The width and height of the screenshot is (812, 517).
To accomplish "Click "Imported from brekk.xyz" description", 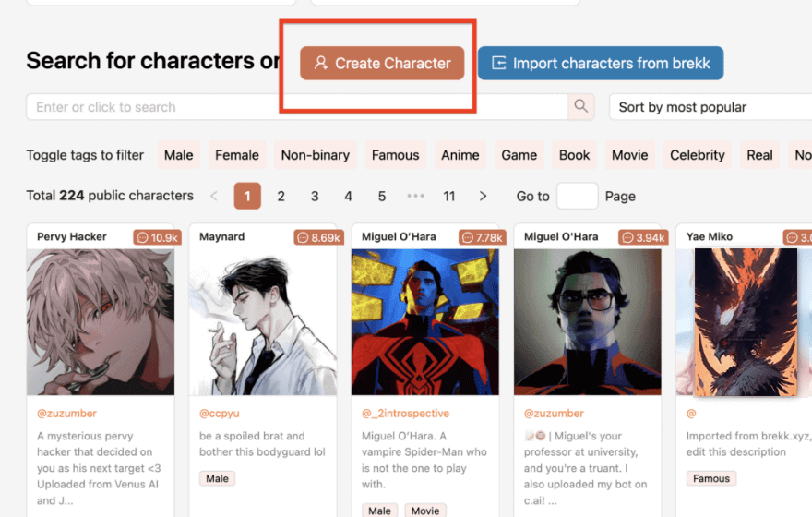I will 749,444.
